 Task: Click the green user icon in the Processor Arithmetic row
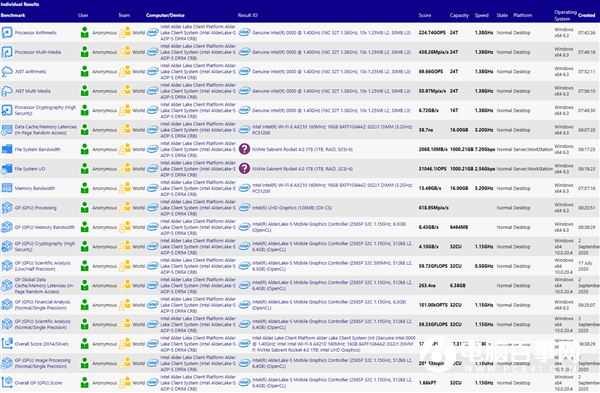[85, 33]
